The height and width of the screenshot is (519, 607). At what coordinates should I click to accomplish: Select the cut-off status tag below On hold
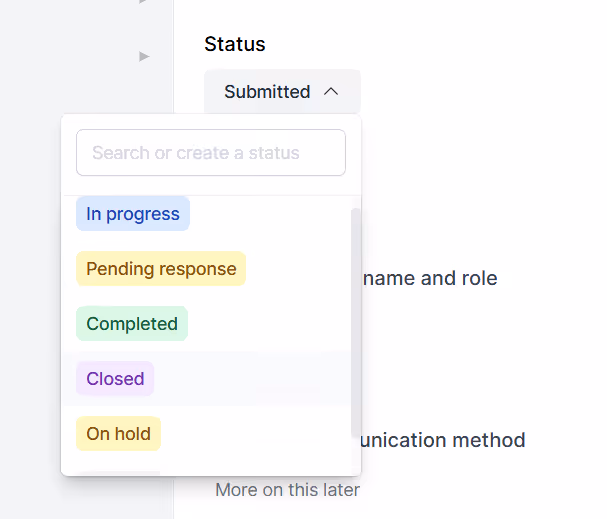coord(118,472)
